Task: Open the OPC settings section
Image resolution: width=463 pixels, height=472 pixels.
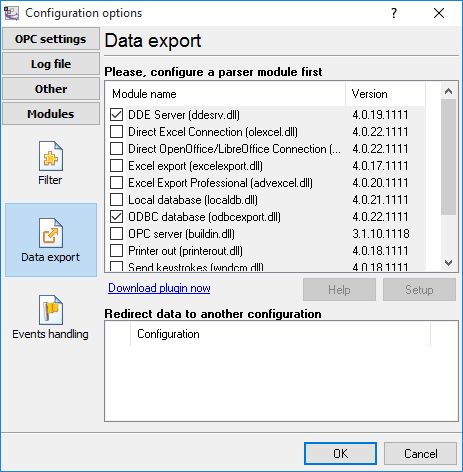Action: 51,39
